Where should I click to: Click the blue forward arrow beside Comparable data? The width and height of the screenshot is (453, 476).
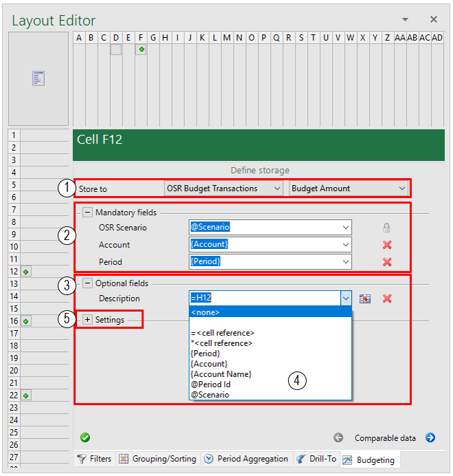coord(430,437)
